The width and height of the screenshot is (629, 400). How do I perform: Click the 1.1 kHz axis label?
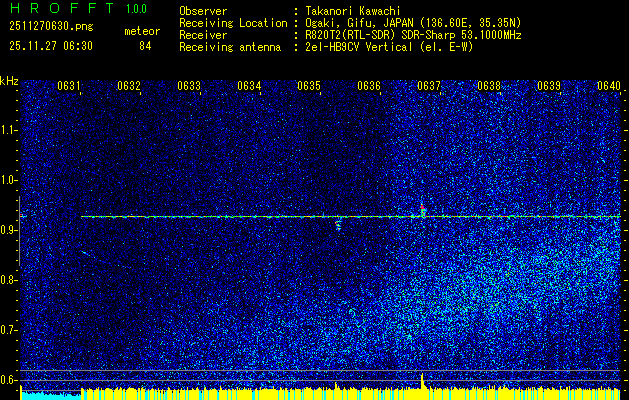tap(8, 130)
